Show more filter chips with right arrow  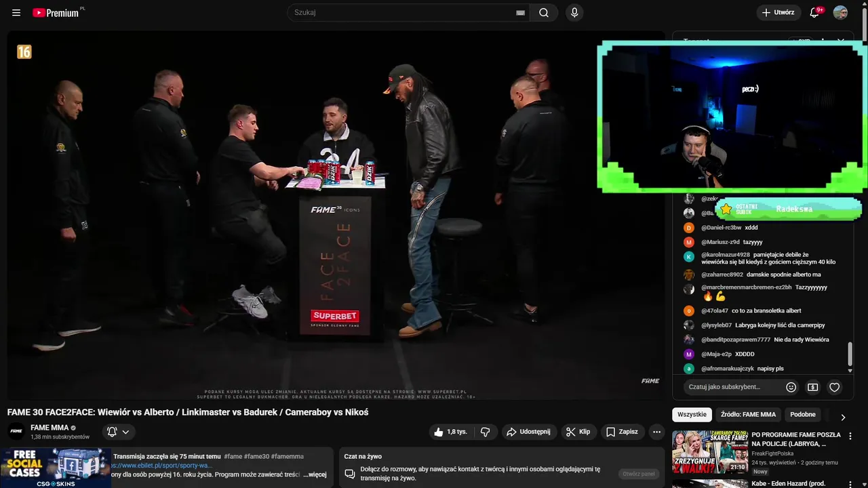point(843,418)
